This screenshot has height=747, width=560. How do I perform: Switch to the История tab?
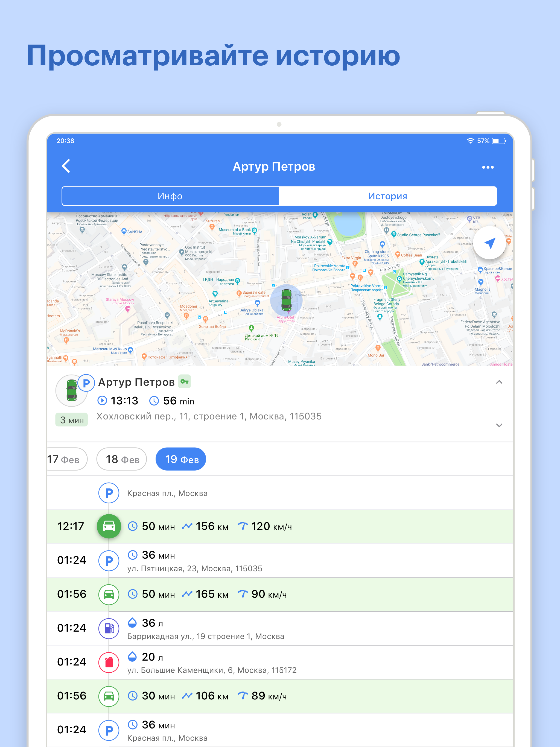click(387, 196)
